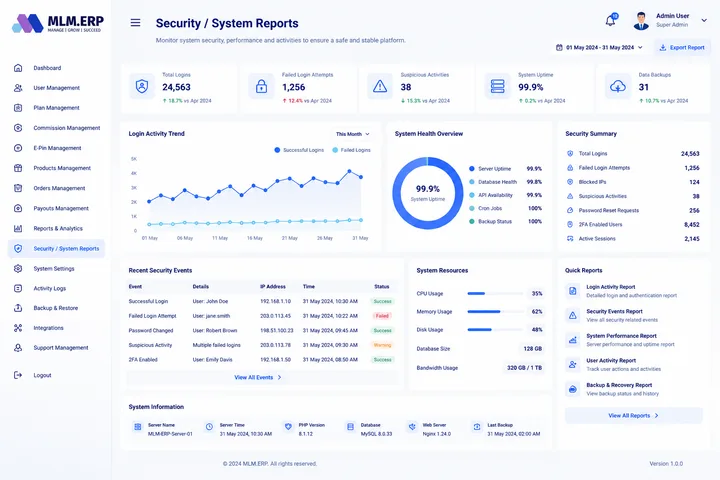The height and width of the screenshot is (480, 720).
Task: Click the Total Logins shield icon
Action: click(x=142, y=86)
